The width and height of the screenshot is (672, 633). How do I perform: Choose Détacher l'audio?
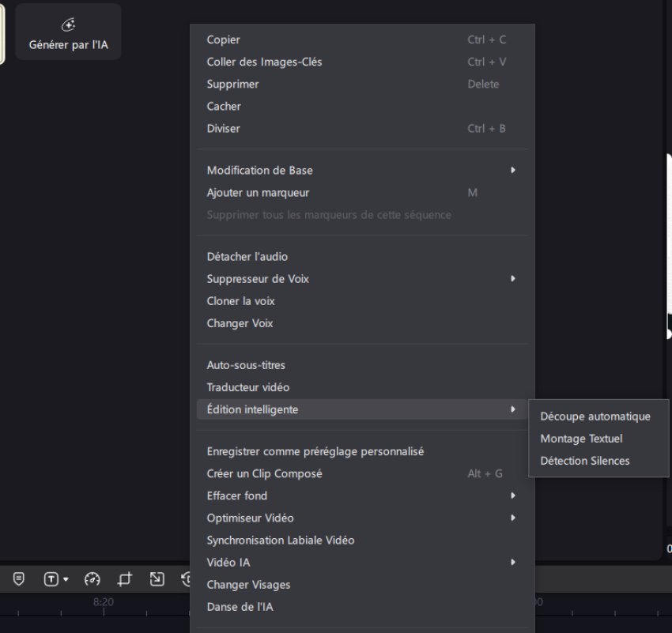(362, 257)
